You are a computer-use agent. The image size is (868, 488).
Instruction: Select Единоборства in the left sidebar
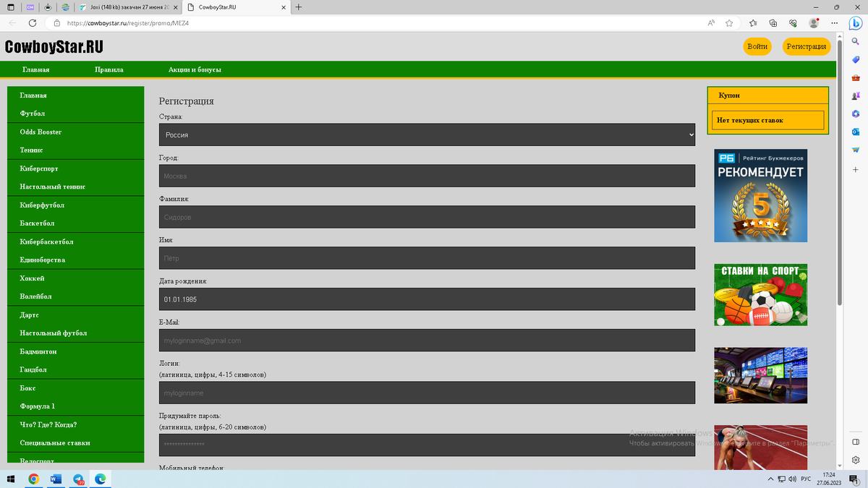point(75,260)
